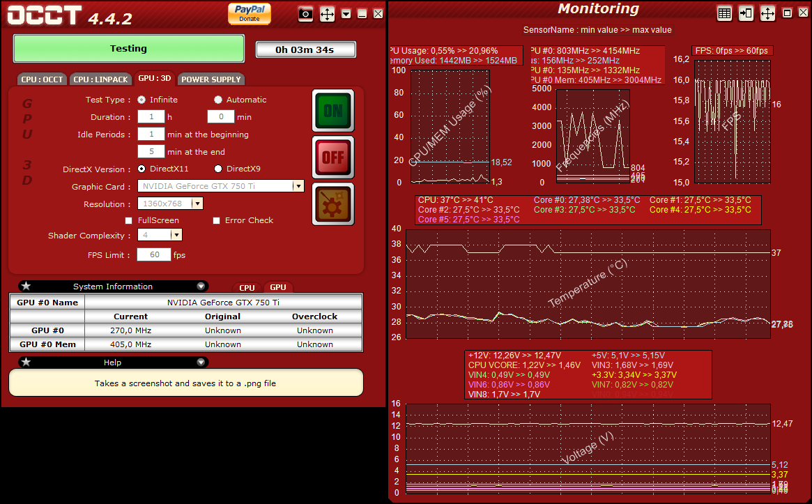Click the idle minutes at the end field

(x=151, y=152)
